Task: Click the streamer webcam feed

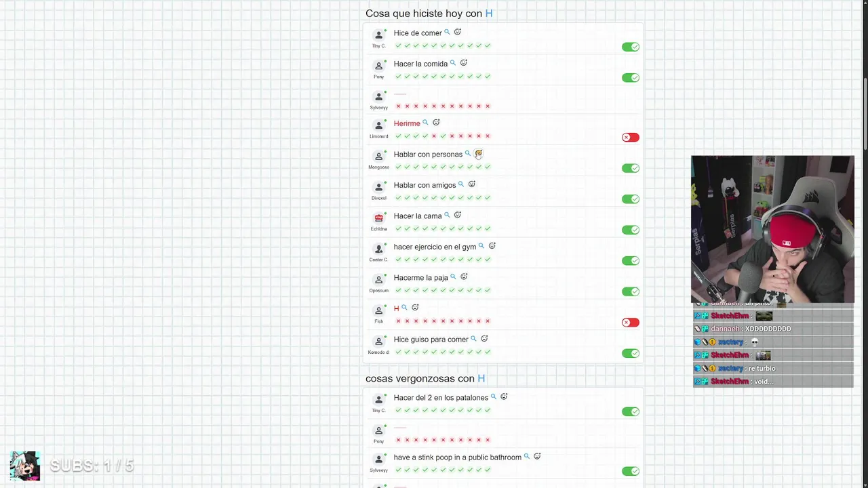Action: (x=772, y=229)
